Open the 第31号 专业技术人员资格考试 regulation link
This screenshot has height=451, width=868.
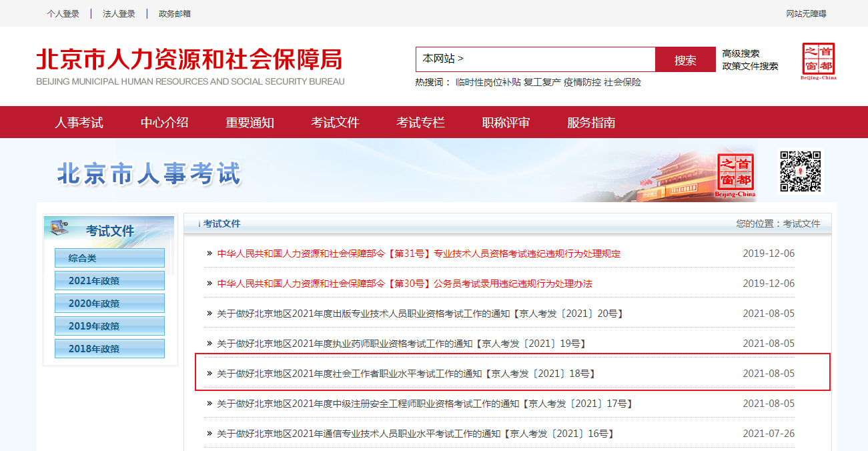point(419,254)
